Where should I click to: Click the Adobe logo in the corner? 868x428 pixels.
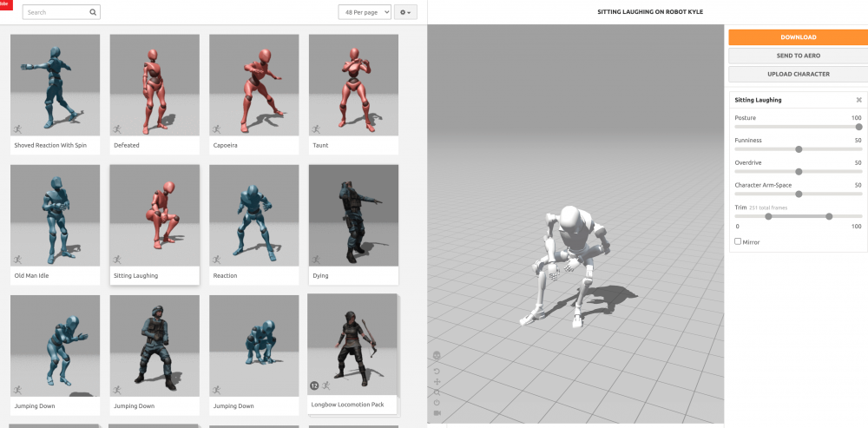[6, 5]
